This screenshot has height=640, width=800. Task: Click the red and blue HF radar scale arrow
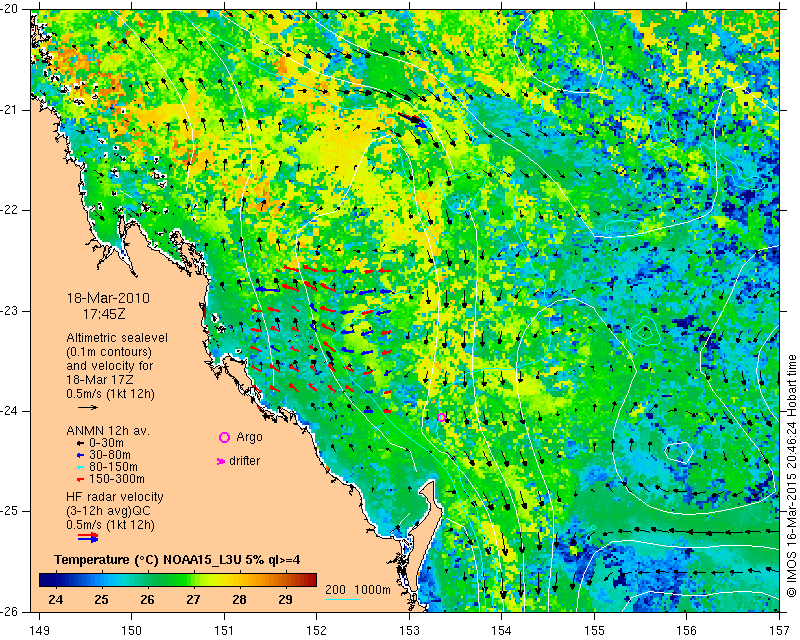[88, 537]
